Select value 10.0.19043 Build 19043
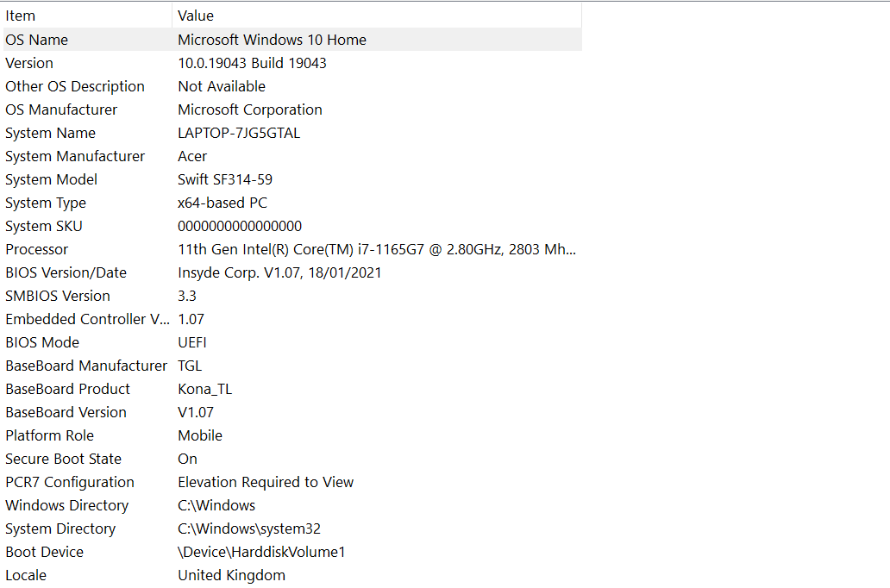 252,63
